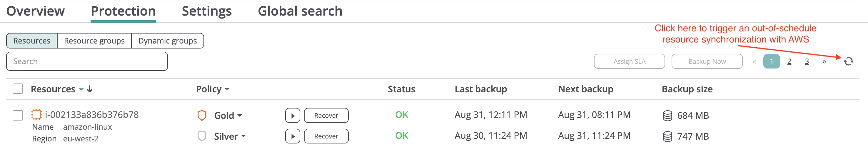Select the Dynamic groups view
Screen dimensions: 868x147
tap(167, 41)
